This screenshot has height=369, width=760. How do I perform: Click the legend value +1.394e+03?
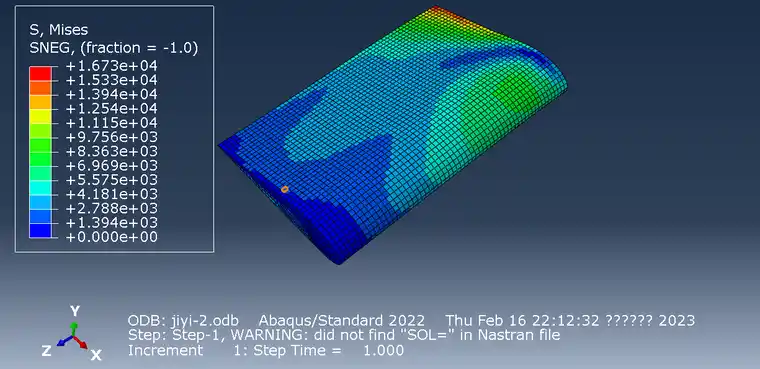[x=111, y=223]
